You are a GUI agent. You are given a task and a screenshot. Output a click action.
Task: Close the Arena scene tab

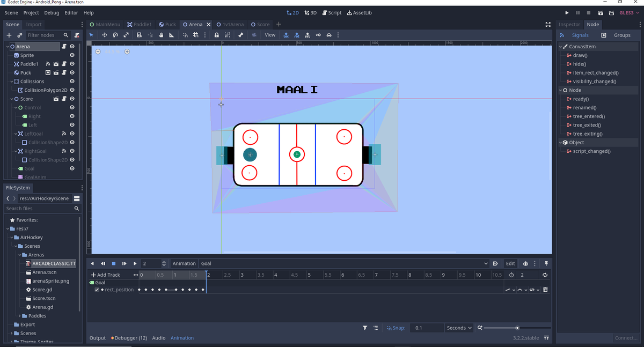(209, 24)
